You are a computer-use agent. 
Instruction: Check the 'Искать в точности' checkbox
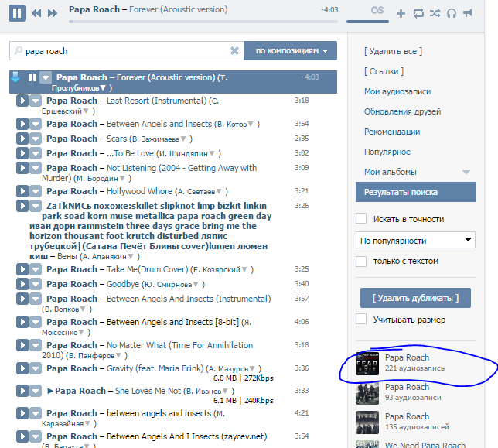tap(361, 219)
